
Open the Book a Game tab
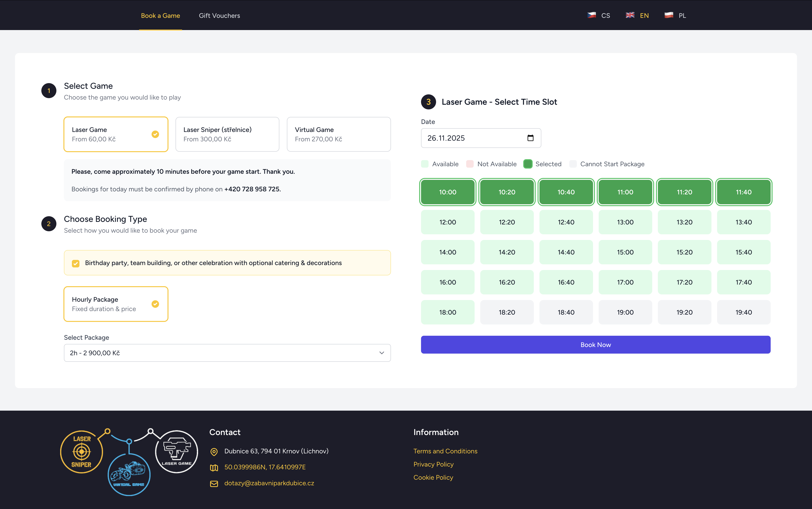tap(160, 15)
